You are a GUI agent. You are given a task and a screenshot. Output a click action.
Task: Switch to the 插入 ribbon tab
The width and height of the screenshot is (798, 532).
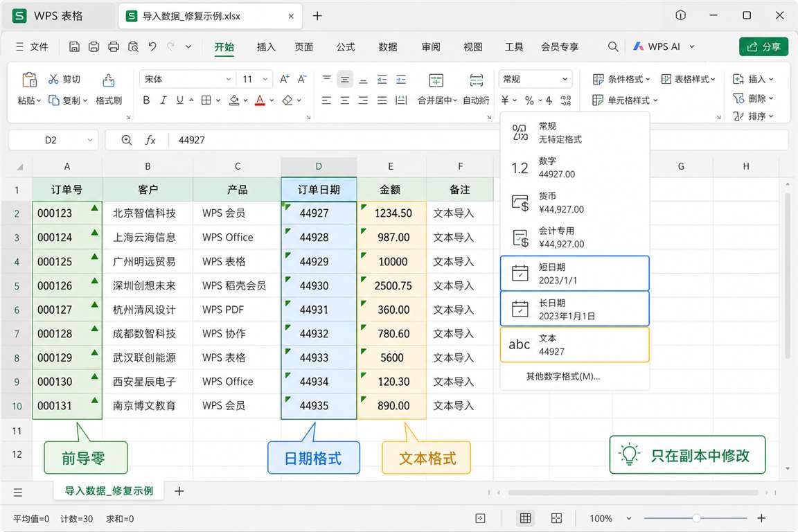click(266, 47)
